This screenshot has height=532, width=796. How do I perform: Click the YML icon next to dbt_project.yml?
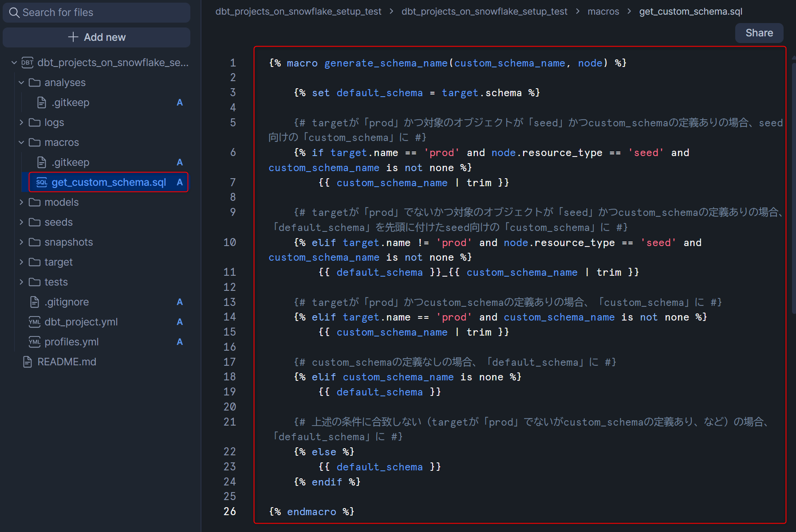(35, 322)
